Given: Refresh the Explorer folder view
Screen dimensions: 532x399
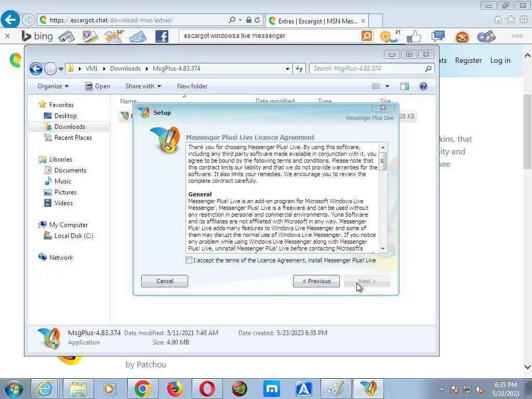Looking at the screenshot, I should [299, 69].
